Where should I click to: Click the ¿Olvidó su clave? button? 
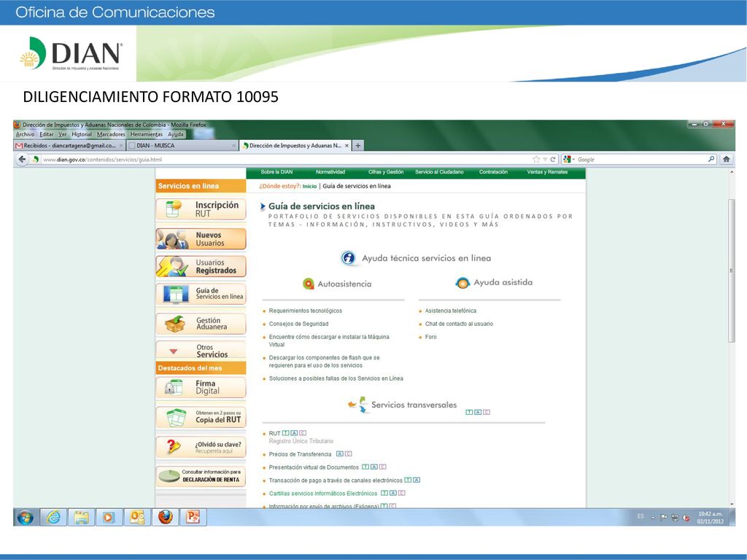201,447
